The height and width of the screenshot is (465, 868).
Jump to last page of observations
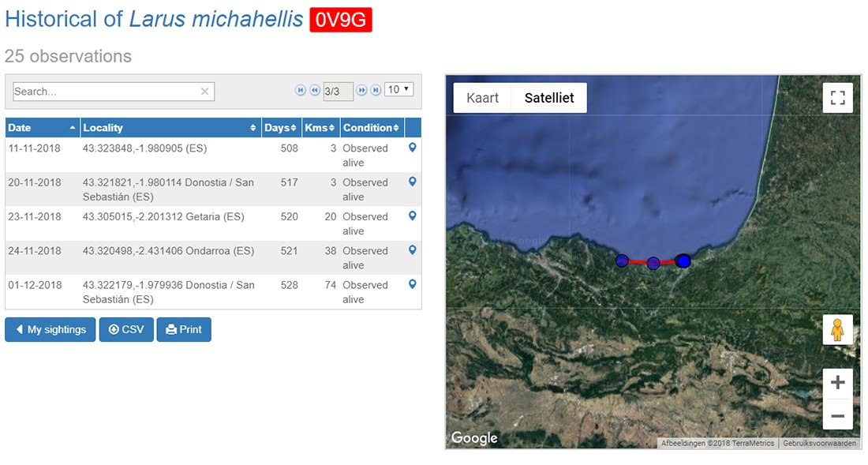(376, 91)
